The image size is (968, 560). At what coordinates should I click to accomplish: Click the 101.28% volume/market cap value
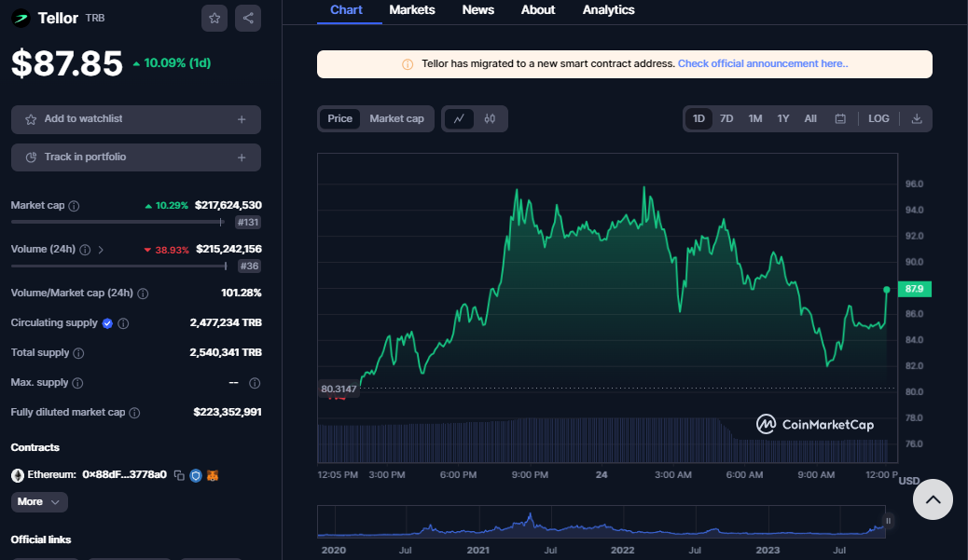pos(242,293)
